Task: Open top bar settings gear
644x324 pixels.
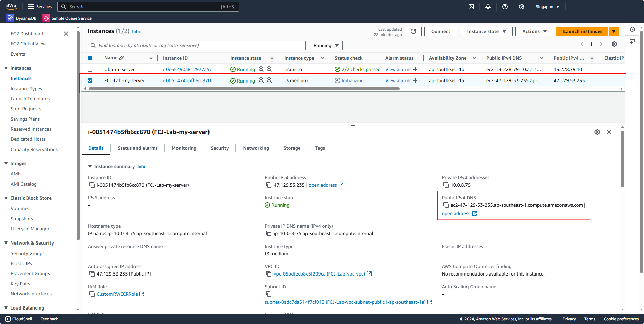Action: click(522, 7)
